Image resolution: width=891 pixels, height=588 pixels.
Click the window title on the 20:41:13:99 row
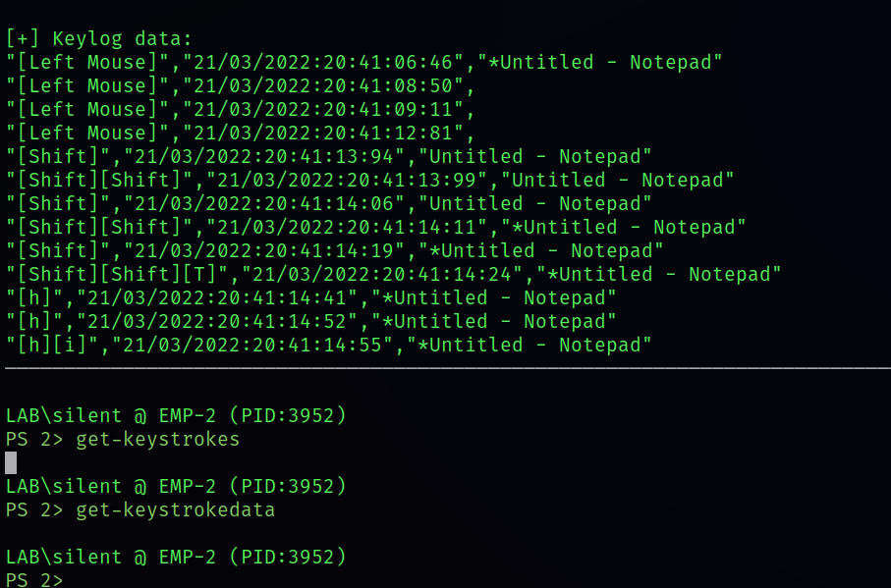pyautogui.click(x=623, y=181)
